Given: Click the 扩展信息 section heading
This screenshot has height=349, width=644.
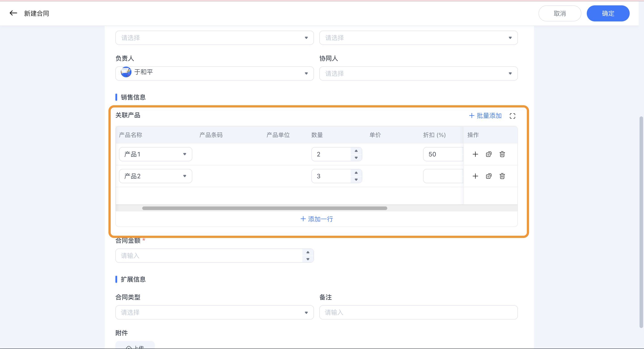Looking at the screenshot, I should (133, 279).
